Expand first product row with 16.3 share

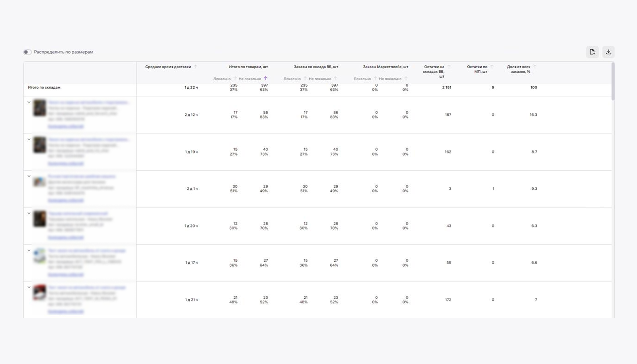[29, 102]
